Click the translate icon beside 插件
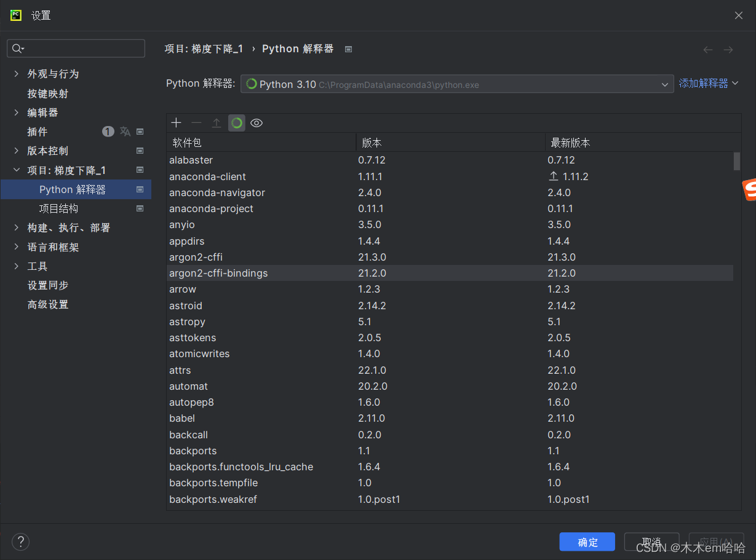Image resolution: width=756 pixels, height=560 pixels. point(125,132)
